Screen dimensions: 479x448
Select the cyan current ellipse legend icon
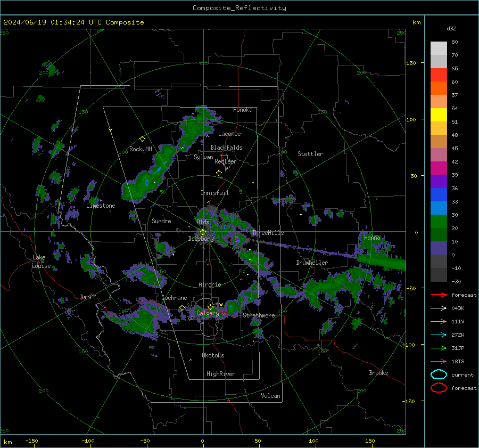439,374
